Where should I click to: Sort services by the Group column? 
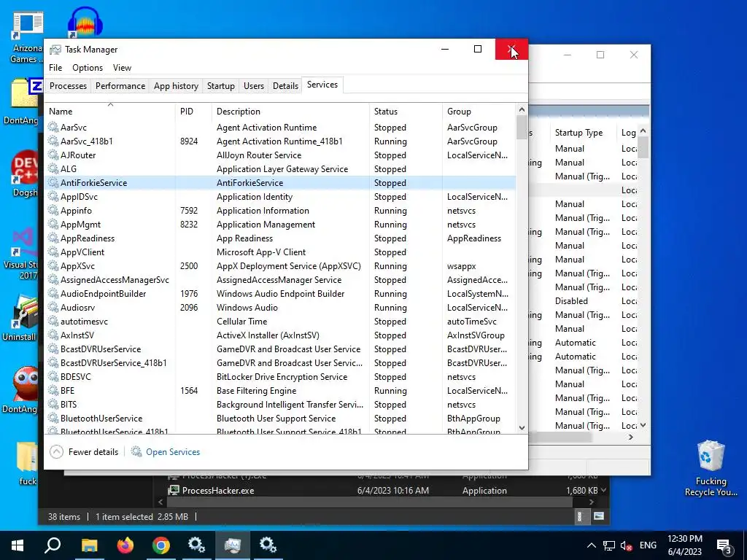coord(479,112)
